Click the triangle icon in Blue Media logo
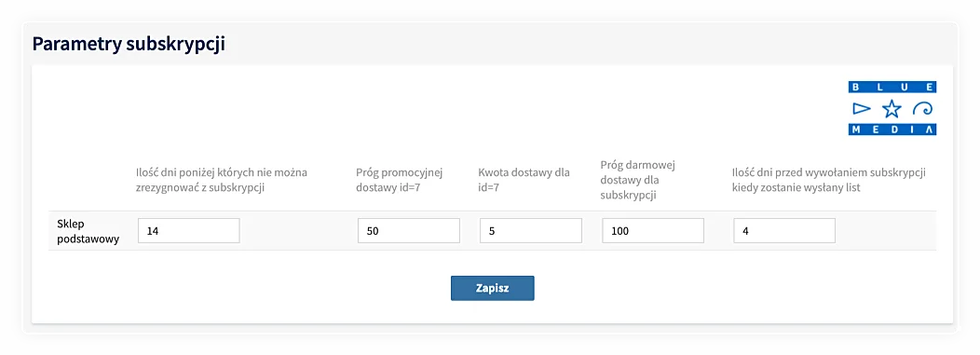The image size is (980, 355). pyautogui.click(x=862, y=109)
